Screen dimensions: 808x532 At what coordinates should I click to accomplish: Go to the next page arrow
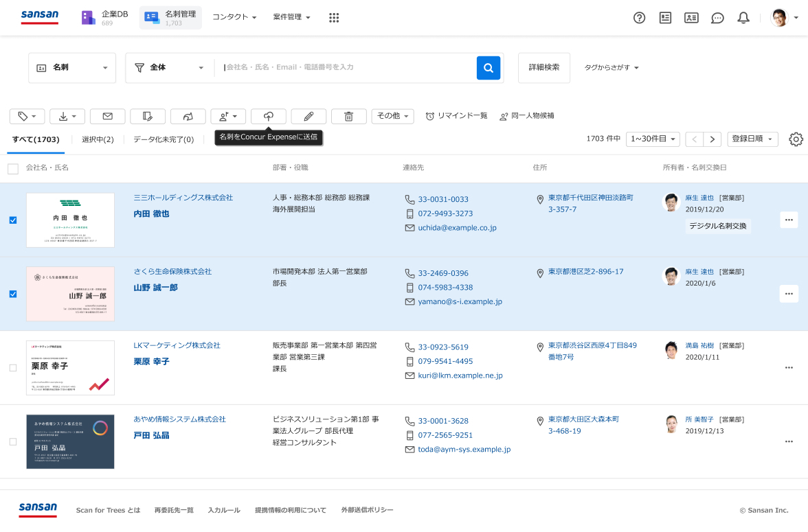(x=712, y=139)
